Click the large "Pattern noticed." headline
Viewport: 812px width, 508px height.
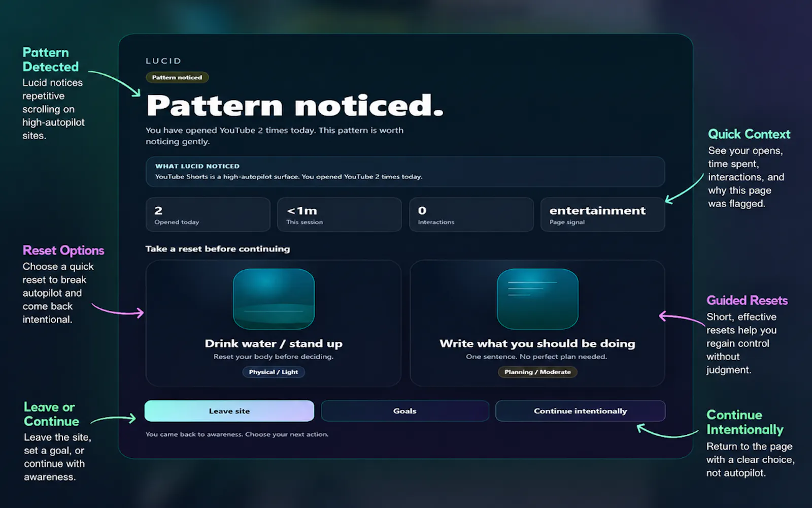295,105
